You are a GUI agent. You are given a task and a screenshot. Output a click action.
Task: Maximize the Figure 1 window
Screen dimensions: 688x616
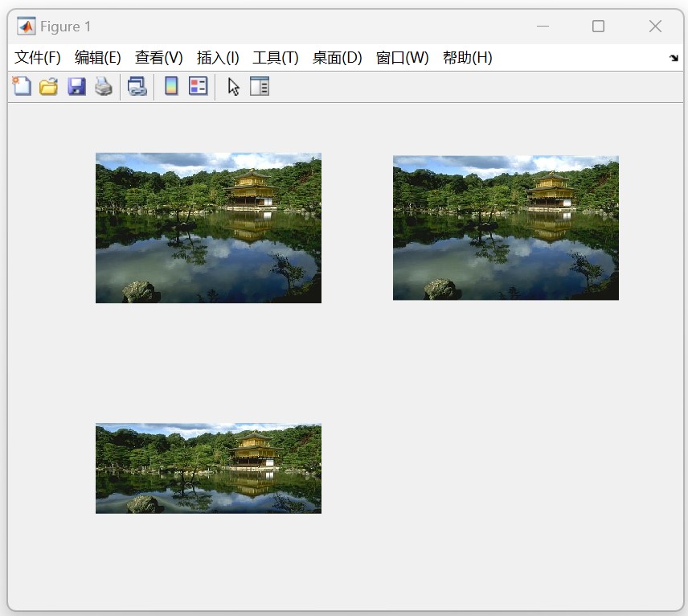coord(598,27)
